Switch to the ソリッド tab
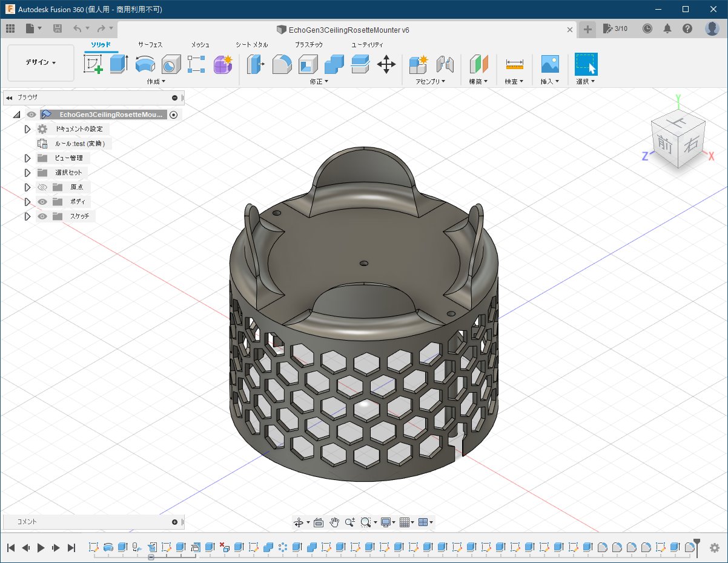This screenshot has width=728, height=563. pyautogui.click(x=101, y=45)
